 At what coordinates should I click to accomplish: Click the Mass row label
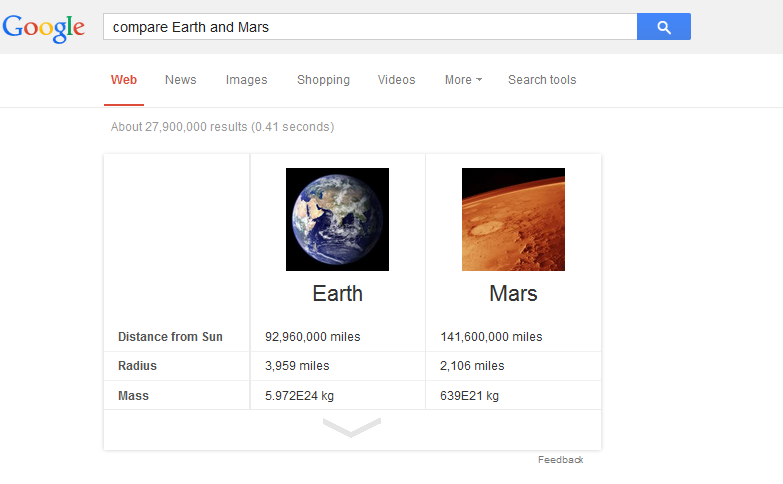133,396
